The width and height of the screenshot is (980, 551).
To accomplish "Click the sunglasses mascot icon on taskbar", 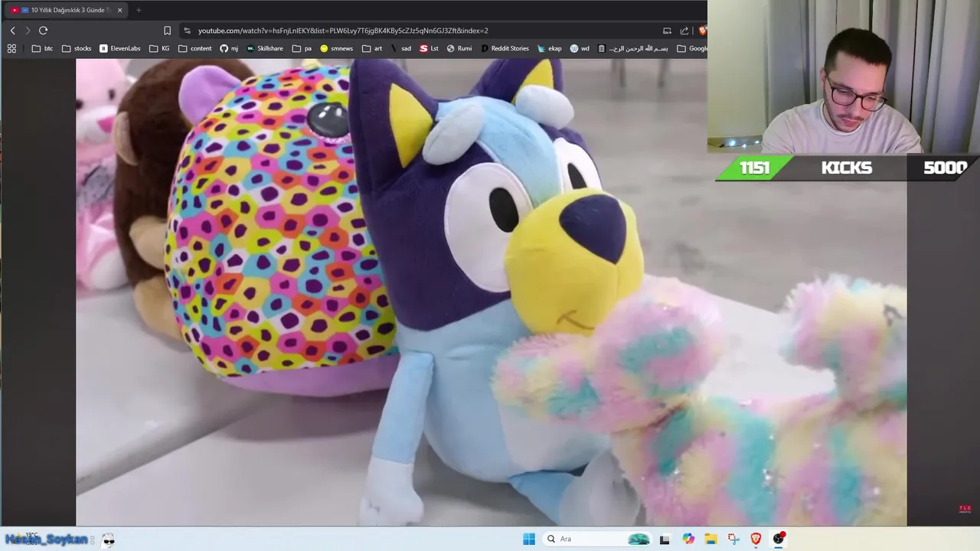I will 108,540.
